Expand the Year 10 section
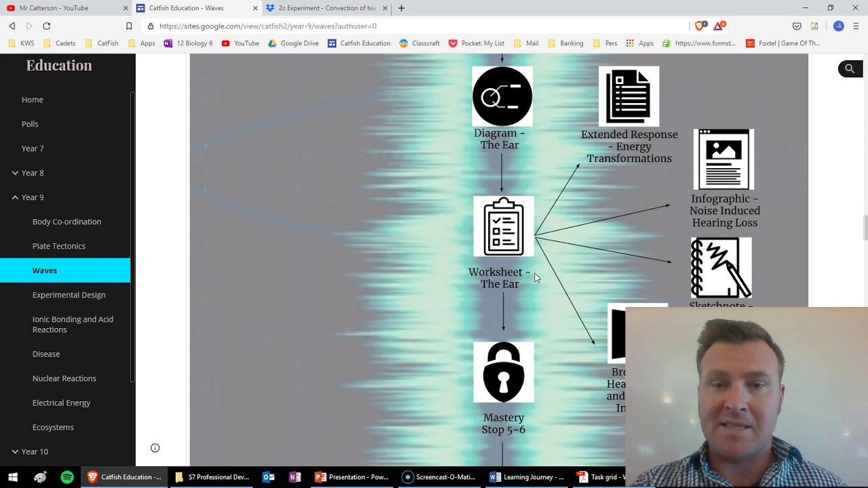Screen dimensions: 868x488 [15, 451]
